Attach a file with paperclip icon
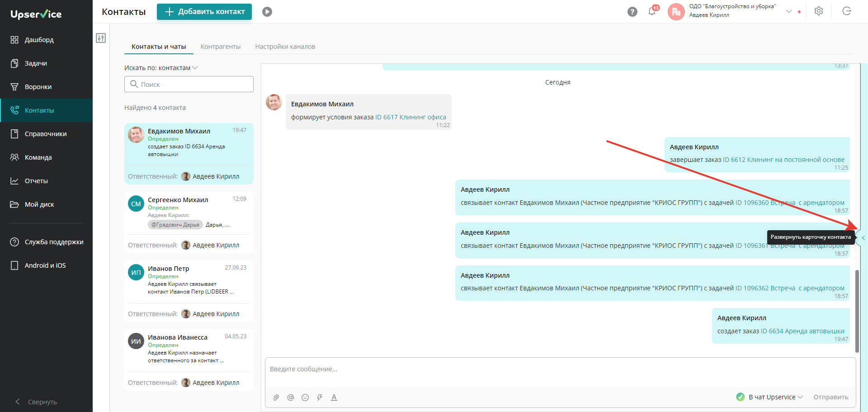868x412 pixels. click(x=276, y=398)
